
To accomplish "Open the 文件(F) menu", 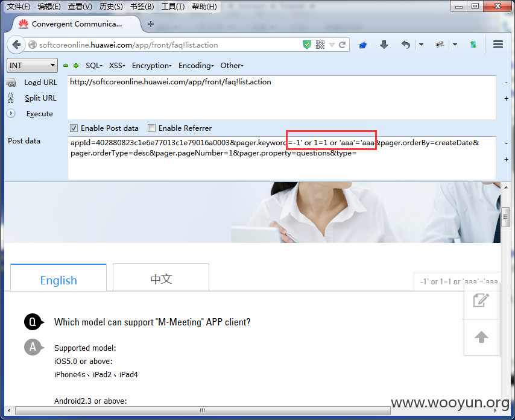I will [18, 7].
